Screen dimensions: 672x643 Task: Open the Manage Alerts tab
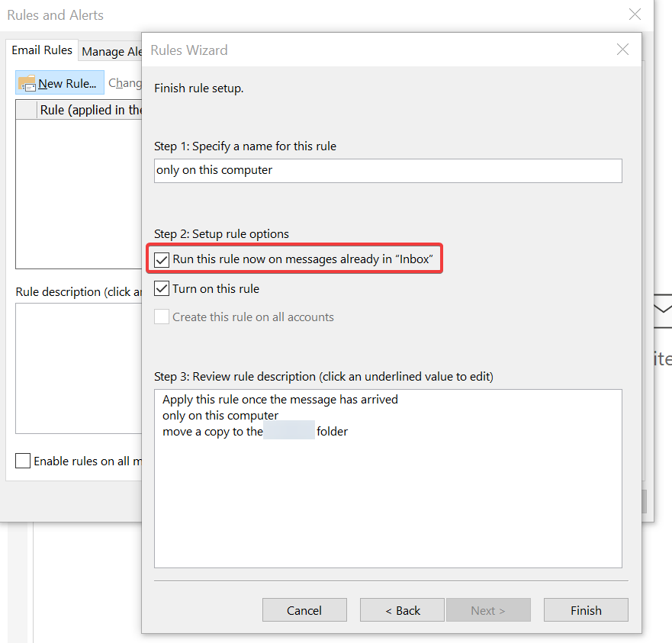coord(111,52)
